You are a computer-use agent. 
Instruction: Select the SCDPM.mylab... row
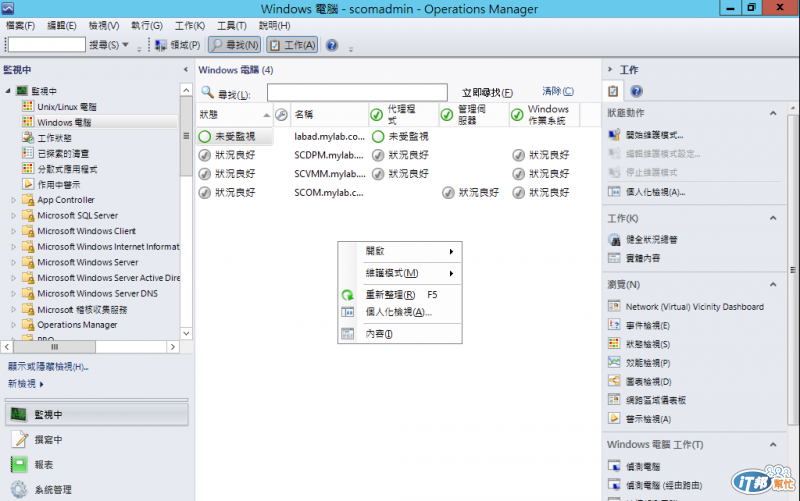click(398, 155)
